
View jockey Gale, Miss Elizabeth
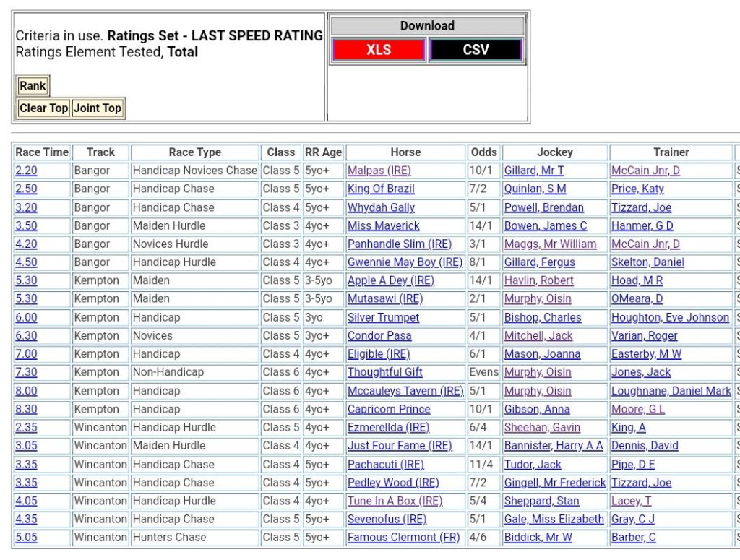click(x=554, y=519)
